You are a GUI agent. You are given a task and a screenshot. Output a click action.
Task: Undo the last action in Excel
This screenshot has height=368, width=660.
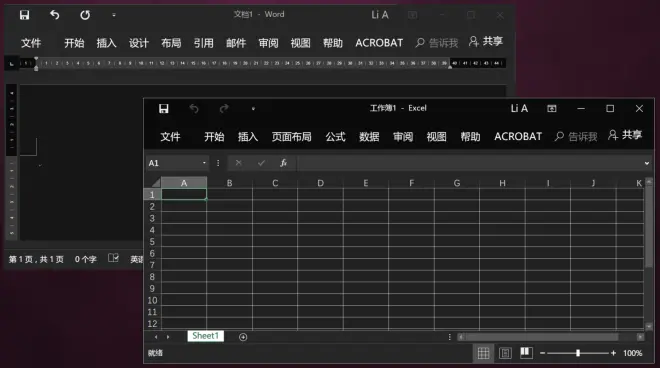pos(194,109)
